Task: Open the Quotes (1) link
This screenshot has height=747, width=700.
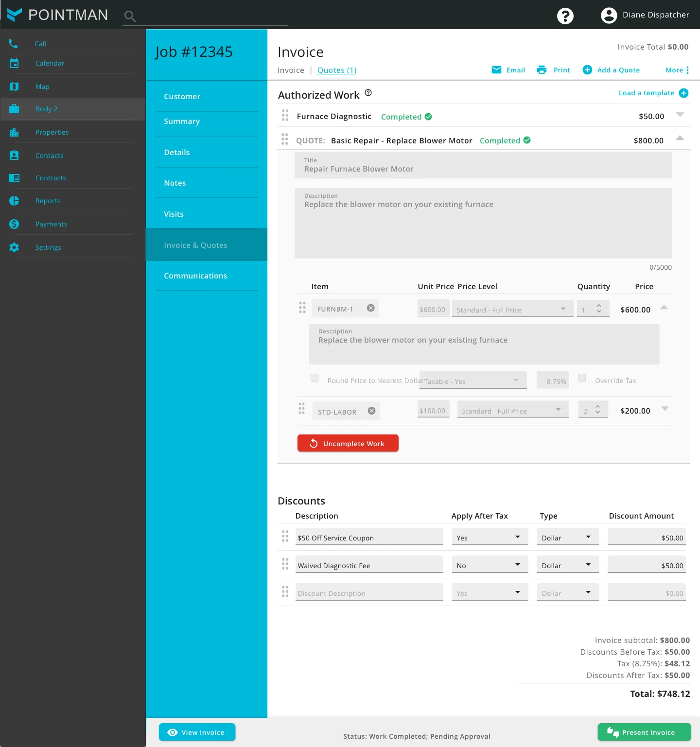Action: coord(336,70)
